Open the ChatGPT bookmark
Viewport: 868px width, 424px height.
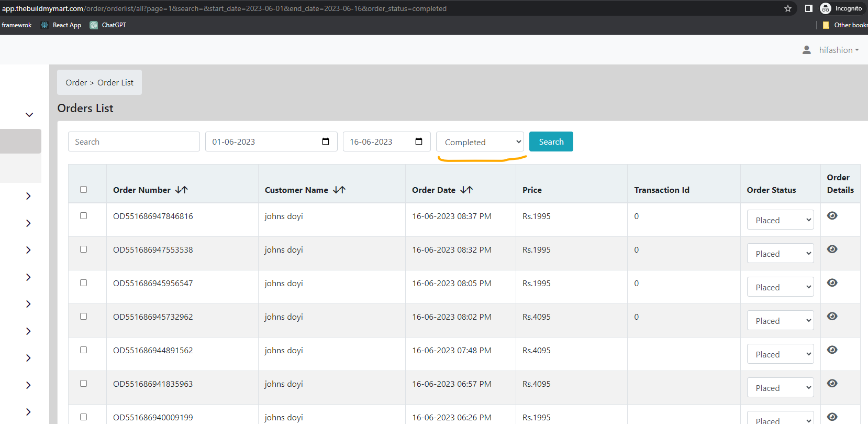point(108,25)
